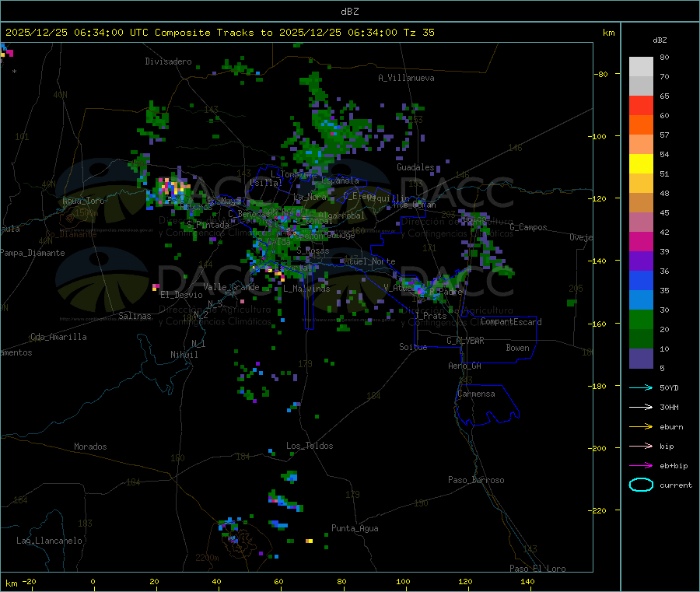Click the 'A_Villanueva' map label
This screenshot has height=592, width=700.
[x=406, y=78]
